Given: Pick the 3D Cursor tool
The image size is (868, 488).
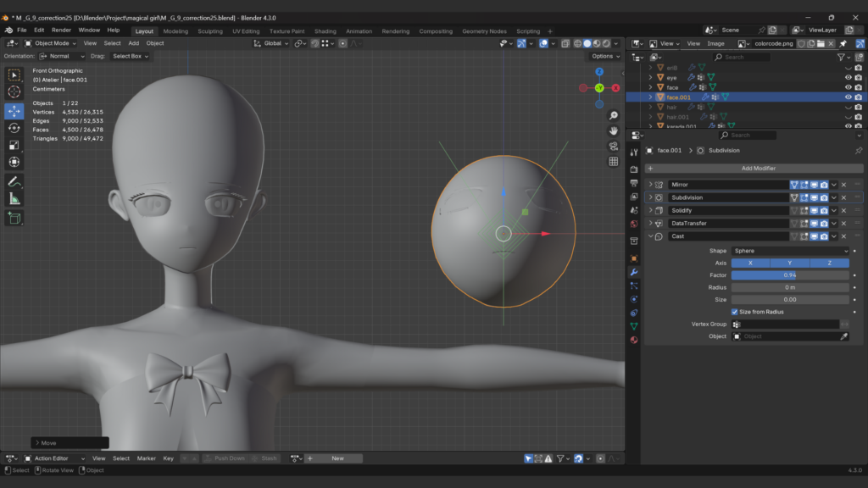Looking at the screenshot, I should point(14,91).
